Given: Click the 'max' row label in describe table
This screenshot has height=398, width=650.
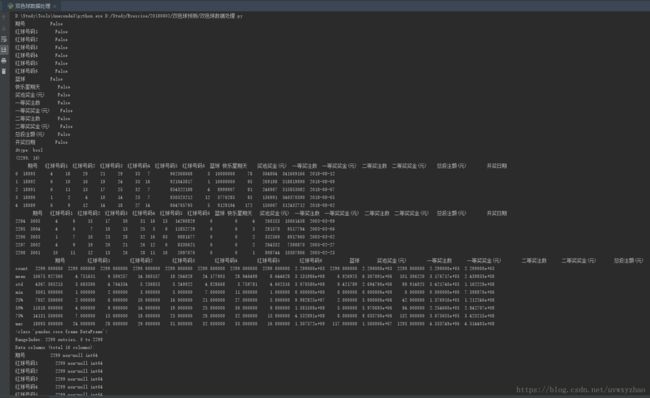Looking at the screenshot, I should pyautogui.click(x=19, y=323).
